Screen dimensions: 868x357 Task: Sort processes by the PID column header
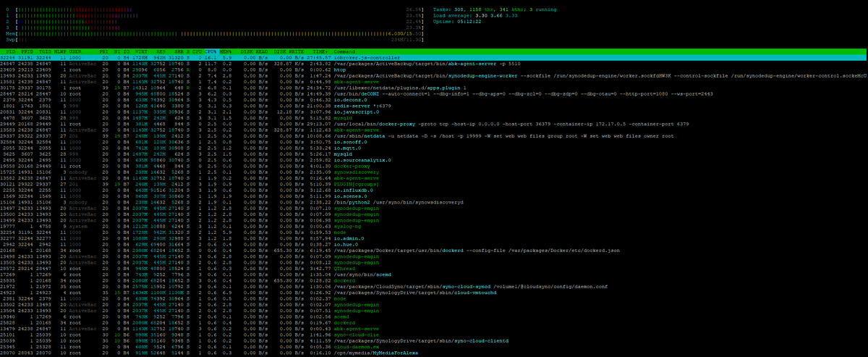click(12, 52)
